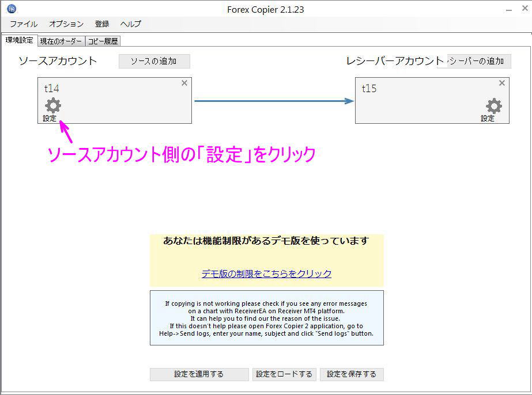Save settings with 設定を保存する button
The height and width of the screenshot is (395, 532).
[x=352, y=374]
